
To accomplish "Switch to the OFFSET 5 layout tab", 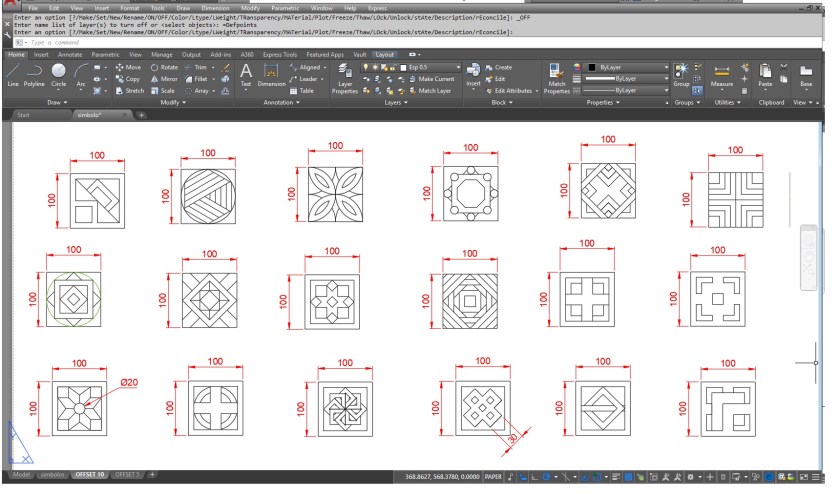I will point(127,475).
